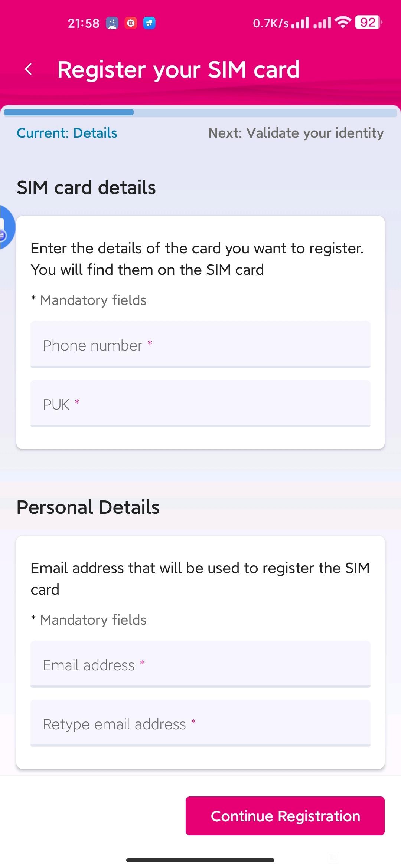Open the floating blue assistant bubble
This screenshot has height=868, width=401.
click(7, 227)
